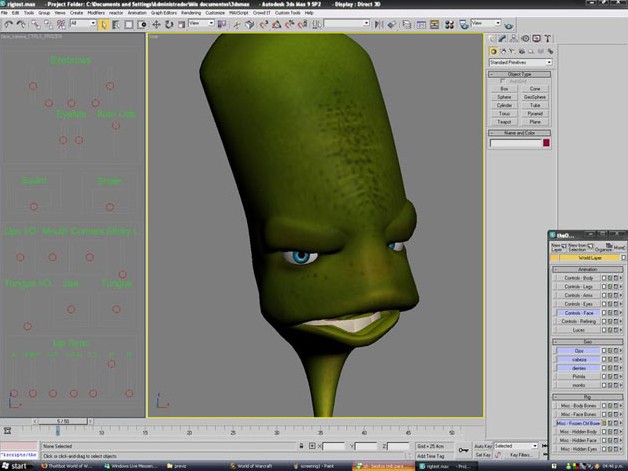Select the Geometry category icon

(x=493, y=50)
